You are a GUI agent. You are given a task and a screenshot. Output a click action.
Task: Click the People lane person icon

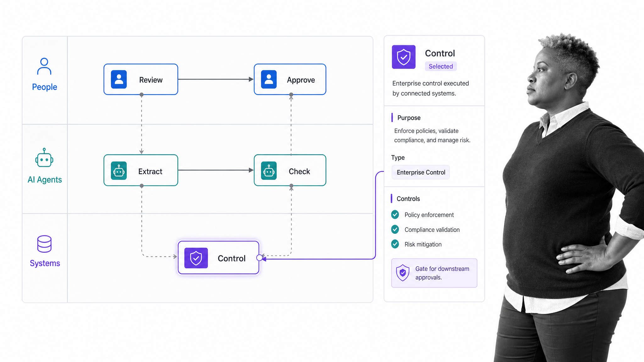click(44, 66)
